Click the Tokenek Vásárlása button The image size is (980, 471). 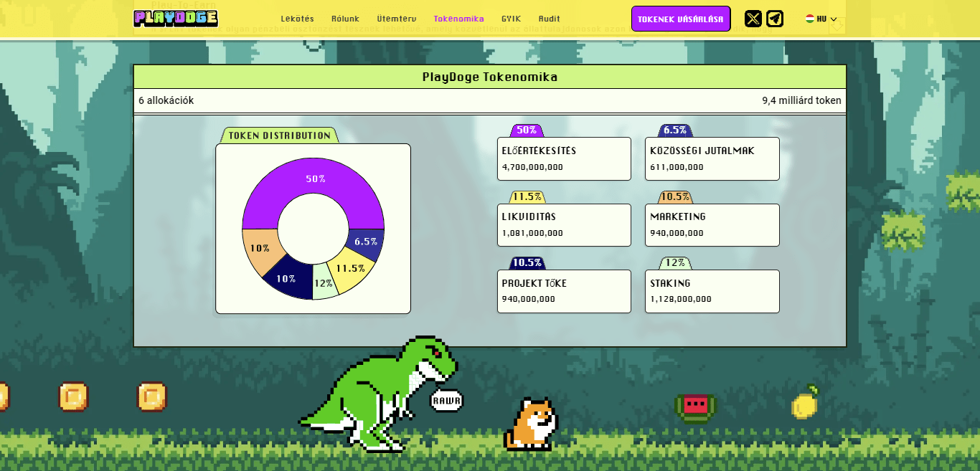[x=681, y=19]
